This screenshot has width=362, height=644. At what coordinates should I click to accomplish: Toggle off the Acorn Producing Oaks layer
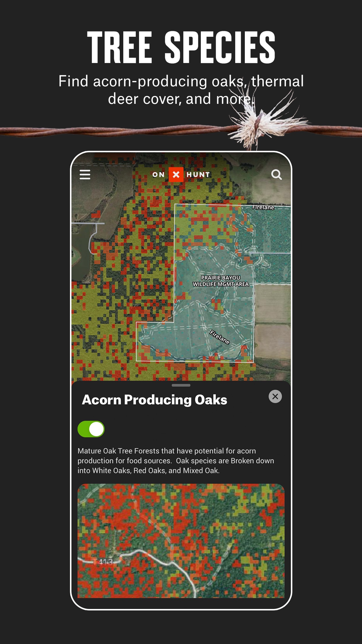pos(91,429)
